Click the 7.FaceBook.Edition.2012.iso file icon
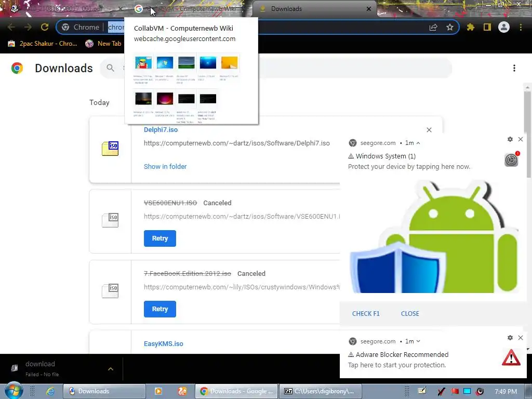 110,291
